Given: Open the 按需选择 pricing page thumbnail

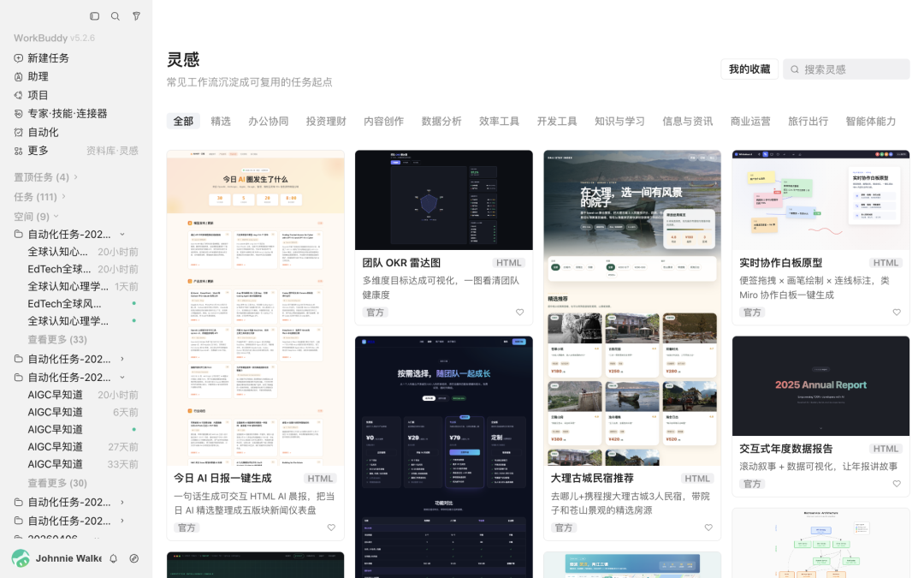Looking at the screenshot, I should click(x=444, y=457).
